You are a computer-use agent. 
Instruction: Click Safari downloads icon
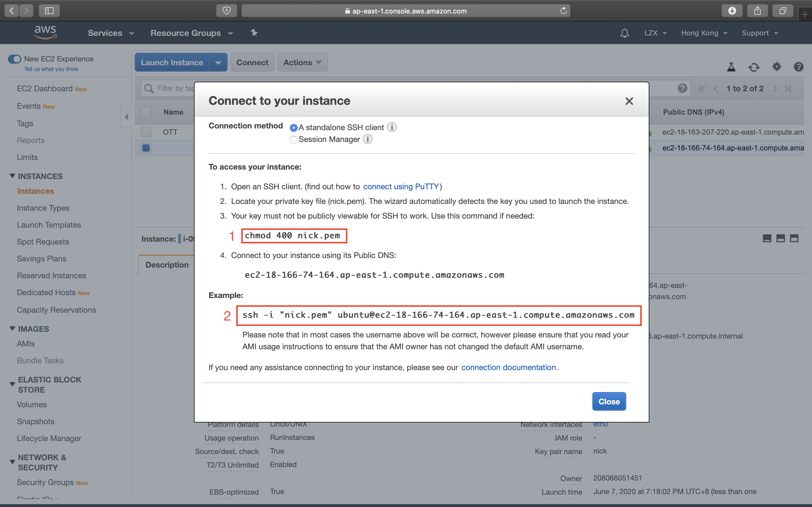click(732, 11)
